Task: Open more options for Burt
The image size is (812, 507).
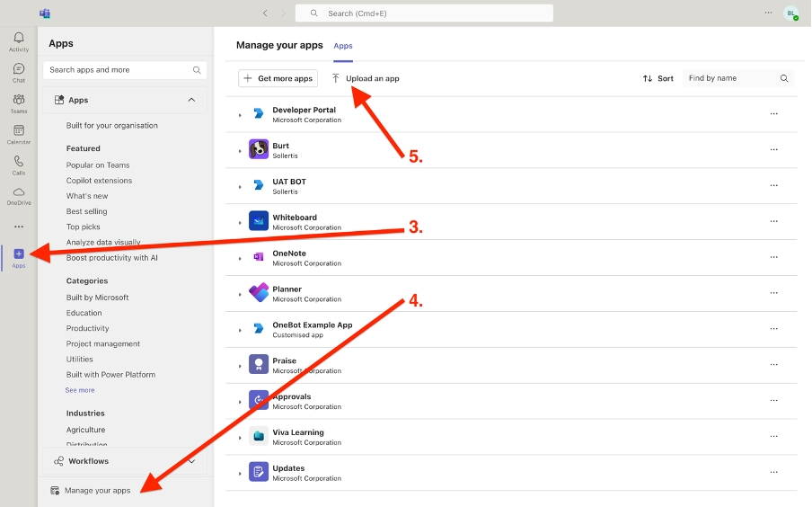Action: pos(773,149)
